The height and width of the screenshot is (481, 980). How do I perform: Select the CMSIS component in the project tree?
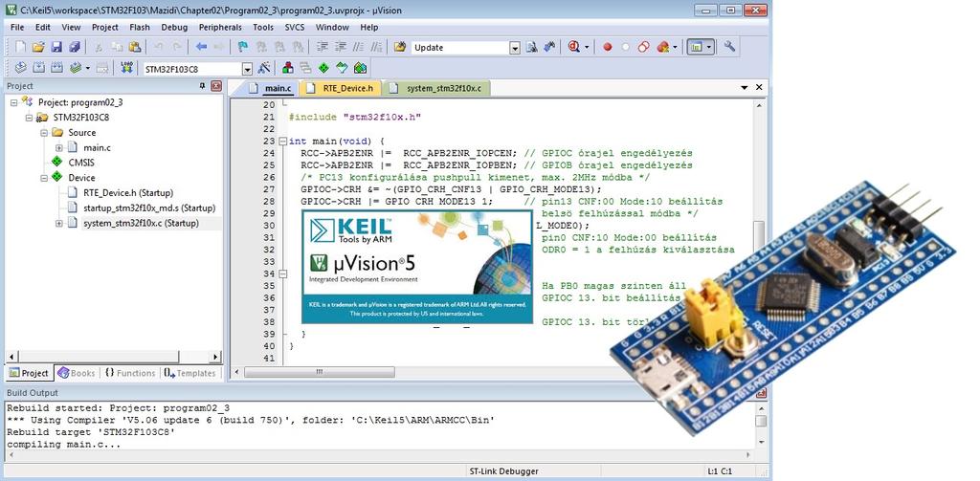[81, 163]
